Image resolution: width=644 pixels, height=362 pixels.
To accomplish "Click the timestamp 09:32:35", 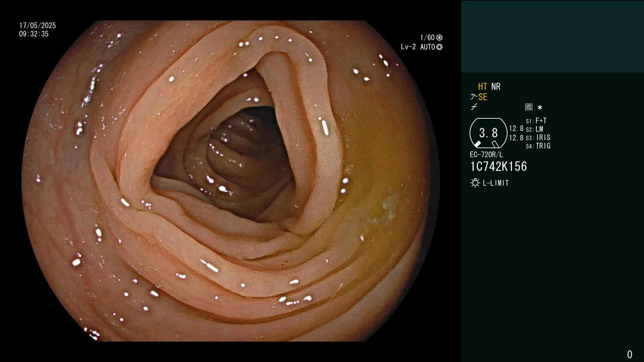I will [34, 34].
